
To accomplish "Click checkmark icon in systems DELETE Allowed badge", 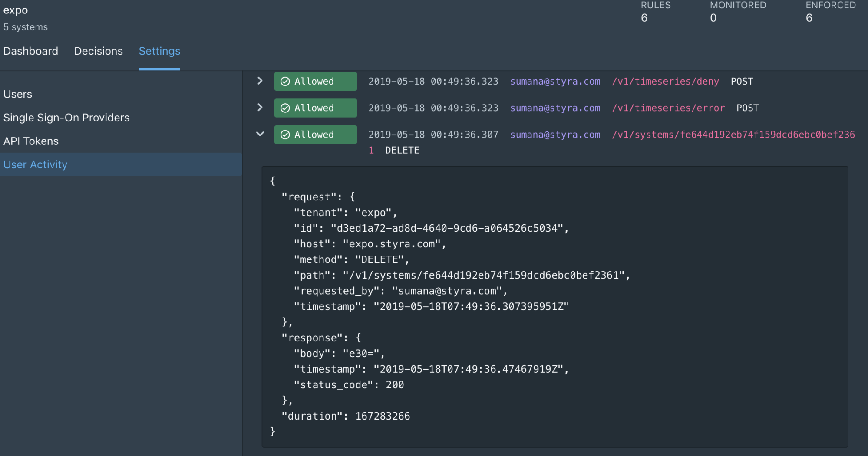I will click(x=285, y=135).
